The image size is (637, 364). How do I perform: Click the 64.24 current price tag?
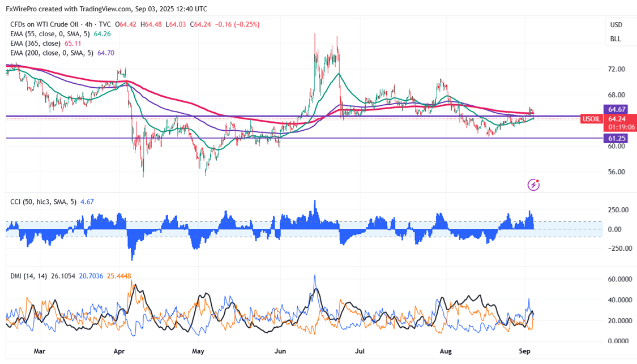pos(617,119)
